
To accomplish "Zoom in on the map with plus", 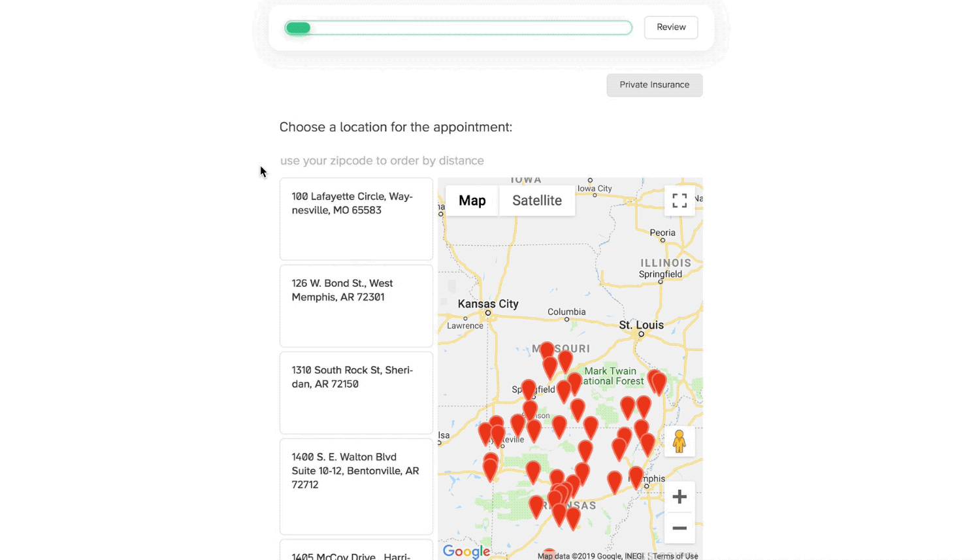I will pos(679,497).
